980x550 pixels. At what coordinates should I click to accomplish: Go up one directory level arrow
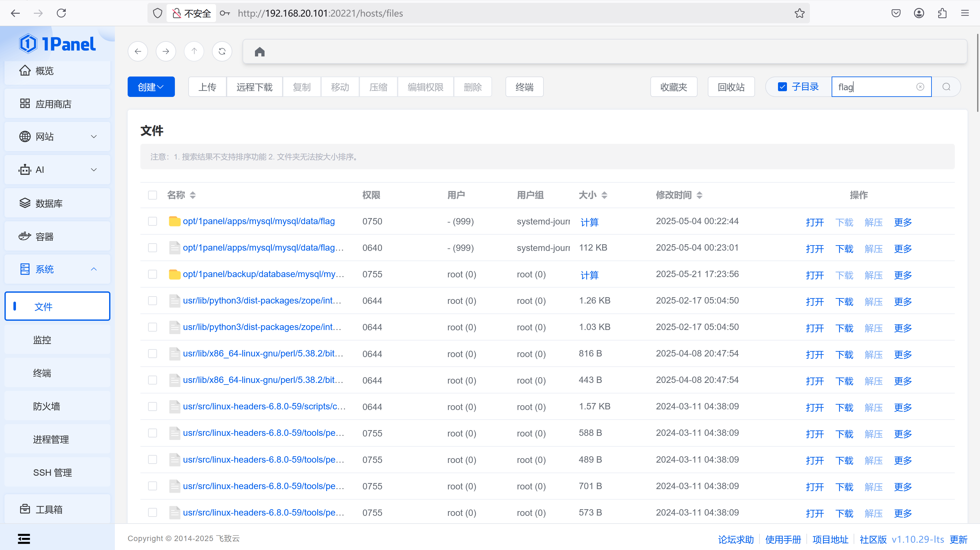(194, 51)
